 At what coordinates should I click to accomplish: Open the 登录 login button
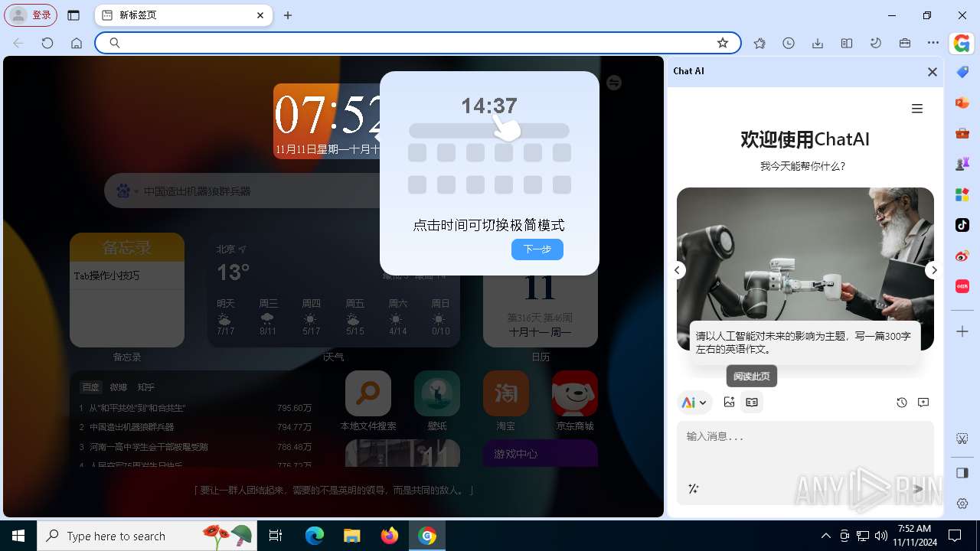32,15
